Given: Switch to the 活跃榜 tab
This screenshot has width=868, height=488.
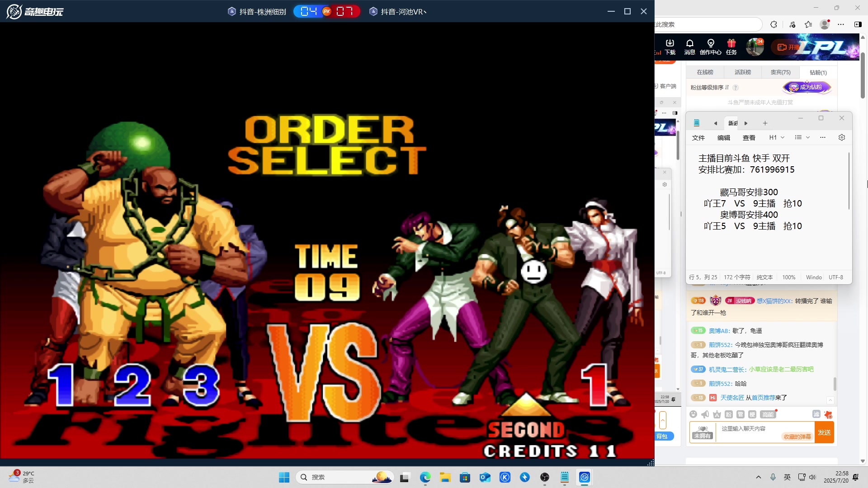Looking at the screenshot, I should tap(743, 72).
